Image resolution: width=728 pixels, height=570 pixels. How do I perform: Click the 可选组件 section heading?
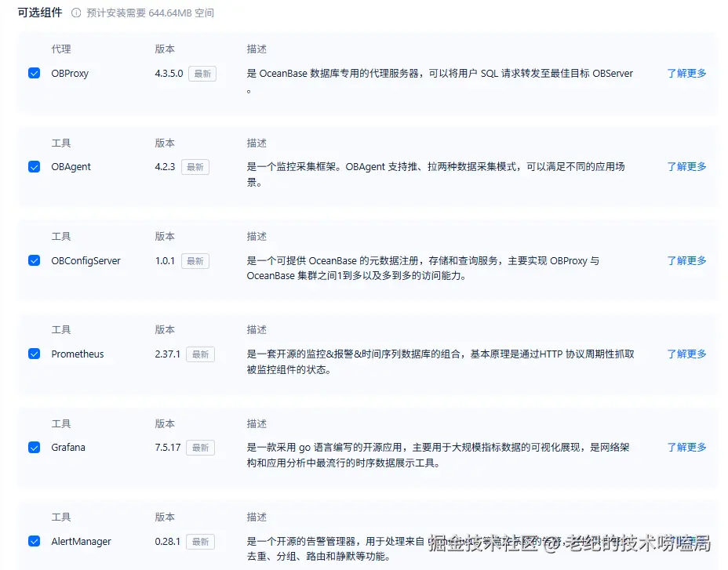[x=40, y=13]
